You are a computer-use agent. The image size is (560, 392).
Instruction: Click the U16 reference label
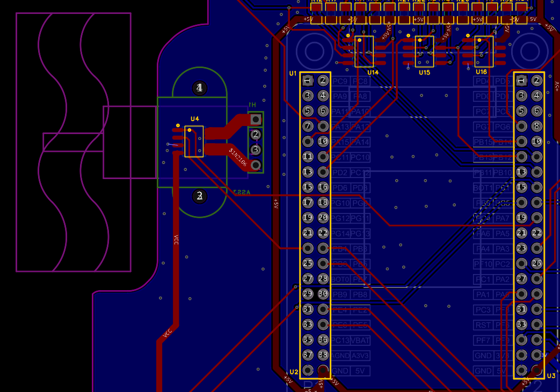481,72
